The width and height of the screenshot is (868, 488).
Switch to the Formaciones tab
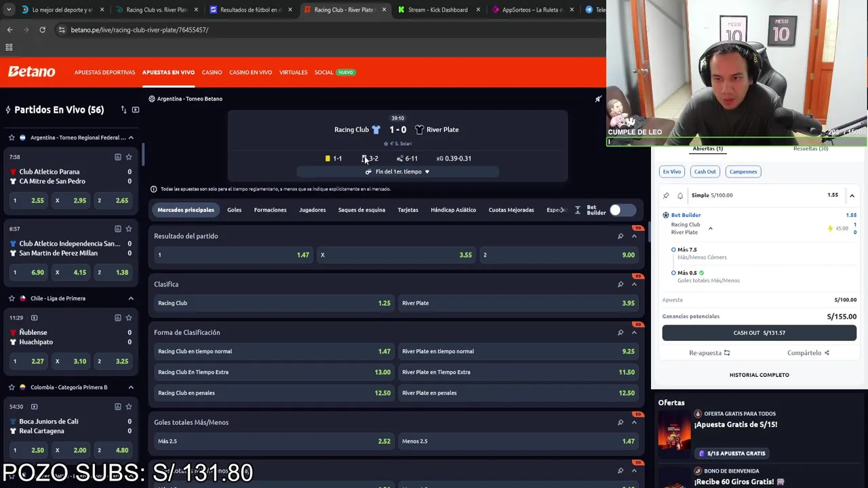[270, 210]
